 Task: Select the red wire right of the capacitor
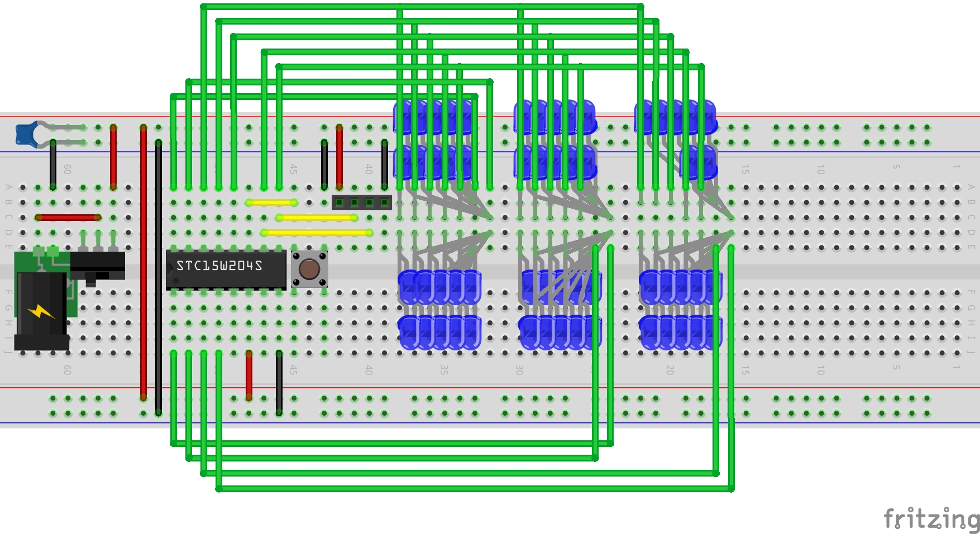coord(113,157)
